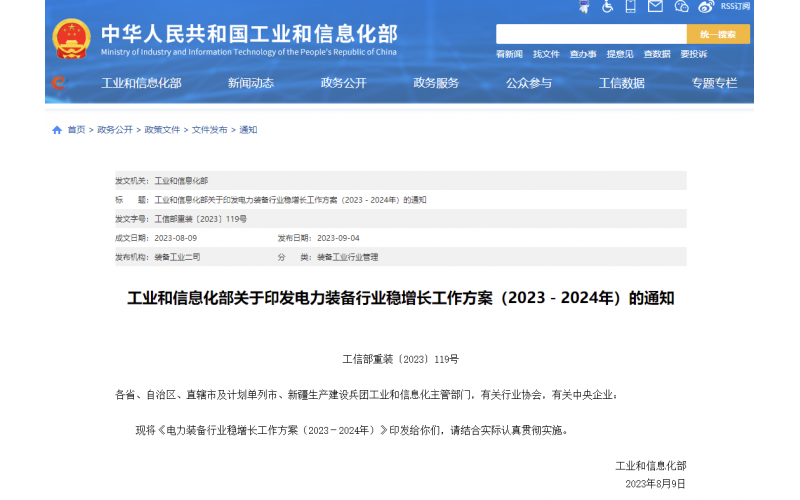
Task: Open the 公众参与 nav menu
Action: [529, 83]
